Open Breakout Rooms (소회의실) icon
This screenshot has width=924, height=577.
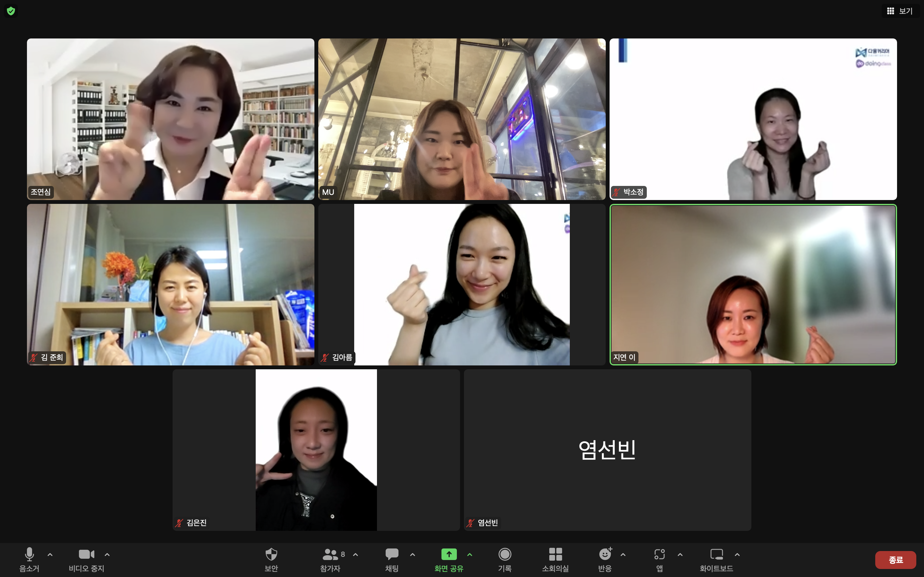point(555,554)
